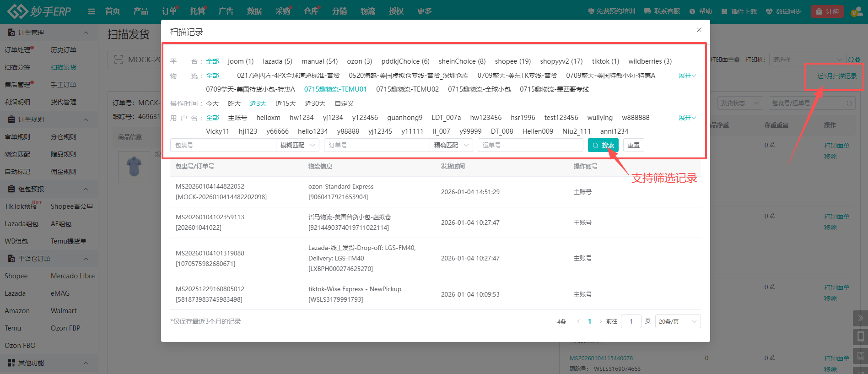The width and height of the screenshot is (868, 374).
Task: Open printer settings gear icon
Action: [x=857, y=60]
